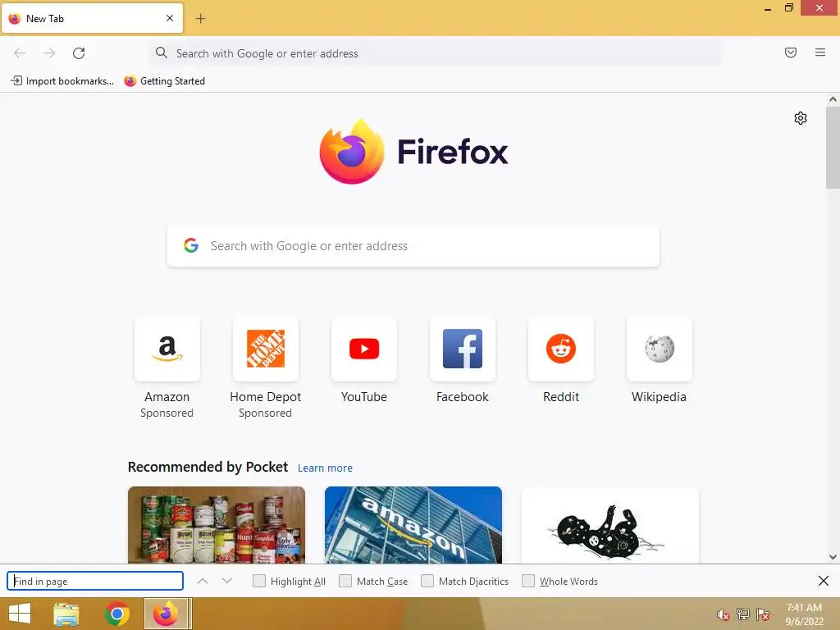840x630 pixels.
Task: Open the Home Depot shortcut tile
Action: coord(266,349)
